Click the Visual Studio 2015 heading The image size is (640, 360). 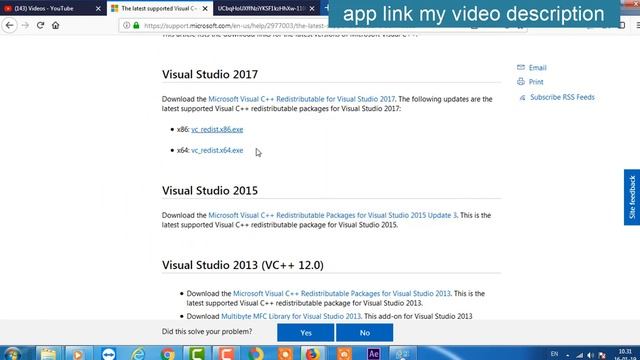click(x=210, y=191)
